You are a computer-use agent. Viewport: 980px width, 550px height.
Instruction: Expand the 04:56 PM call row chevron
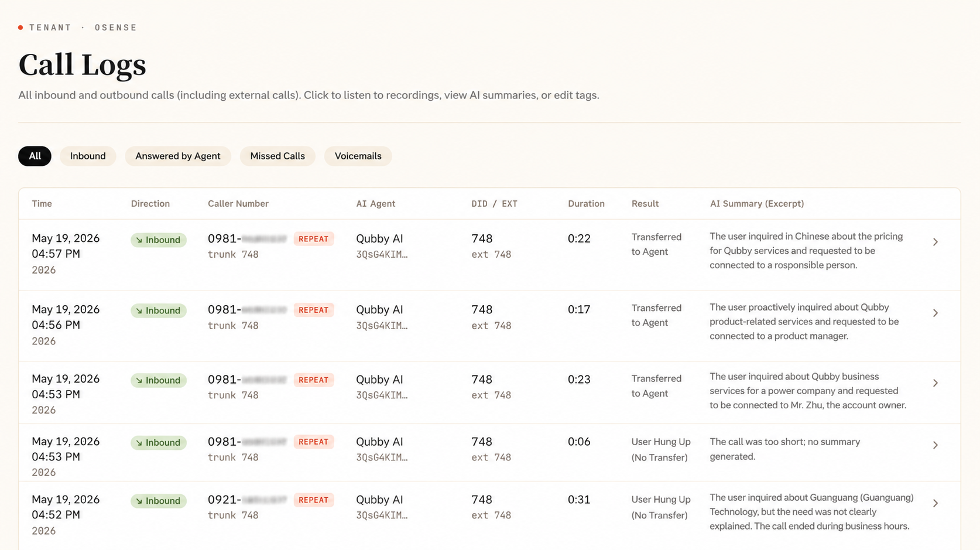(x=936, y=313)
